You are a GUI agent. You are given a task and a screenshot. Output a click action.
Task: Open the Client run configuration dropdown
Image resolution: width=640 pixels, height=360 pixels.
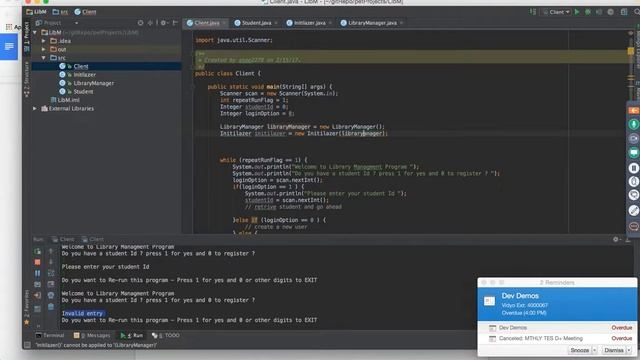click(556, 12)
